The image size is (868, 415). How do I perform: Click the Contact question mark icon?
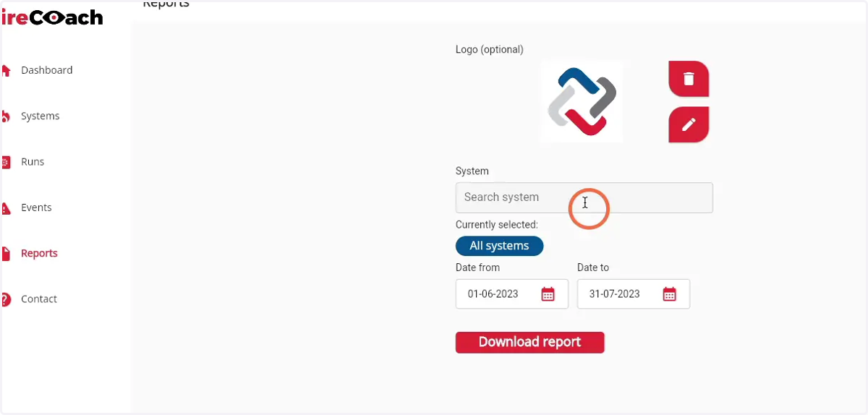point(6,299)
